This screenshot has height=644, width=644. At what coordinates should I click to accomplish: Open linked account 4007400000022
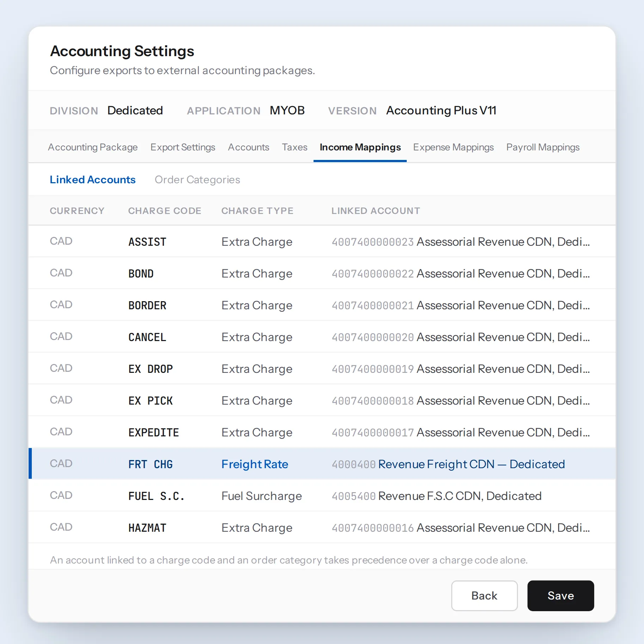coord(461,274)
